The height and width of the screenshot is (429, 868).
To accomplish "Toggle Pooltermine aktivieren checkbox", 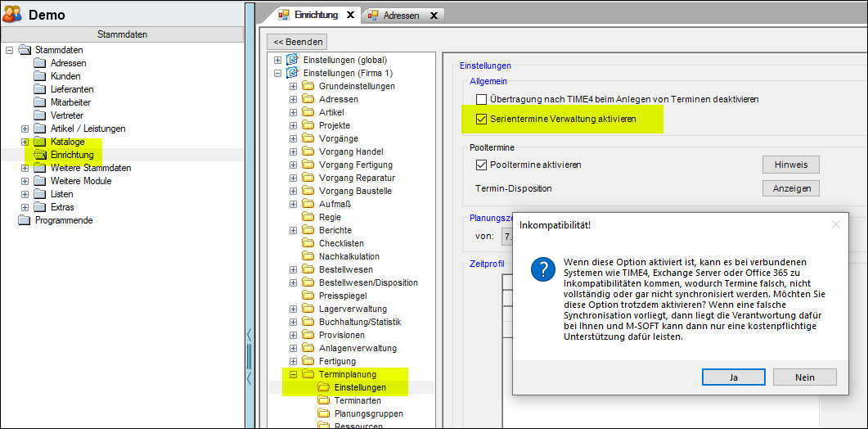I will (481, 165).
